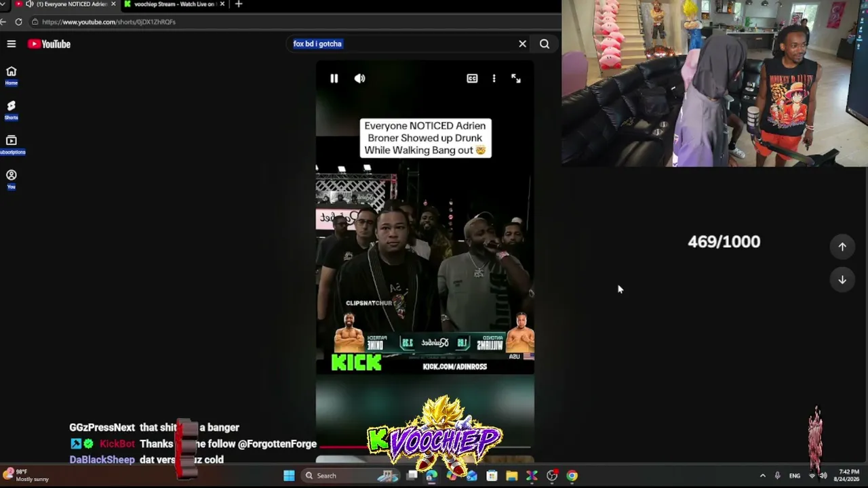Open the YouTube hamburger guide menu

click(x=12, y=44)
